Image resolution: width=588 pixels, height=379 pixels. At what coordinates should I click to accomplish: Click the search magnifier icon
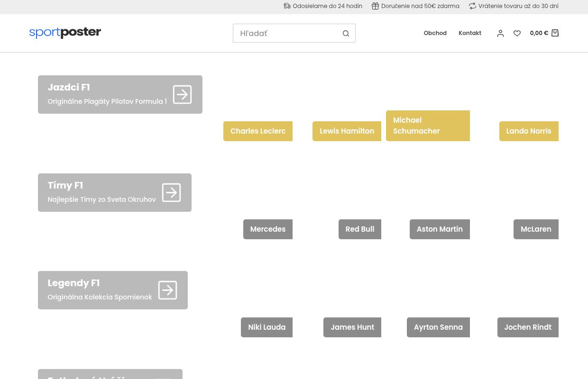346,33
